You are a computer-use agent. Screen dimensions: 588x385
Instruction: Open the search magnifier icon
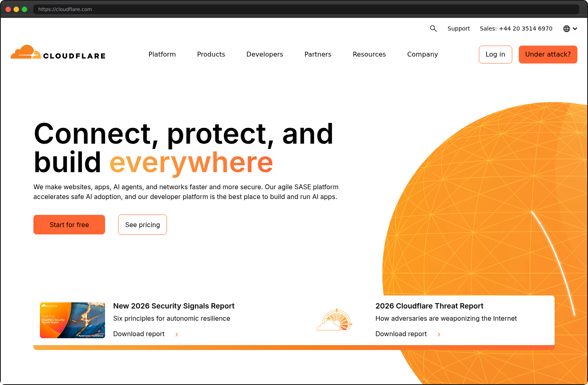tap(433, 28)
